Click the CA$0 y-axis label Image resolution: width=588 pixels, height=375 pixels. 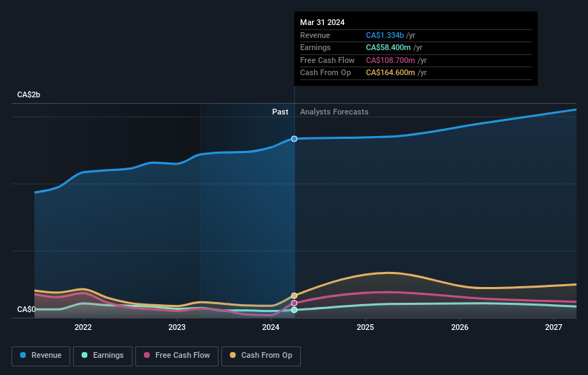(x=26, y=309)
